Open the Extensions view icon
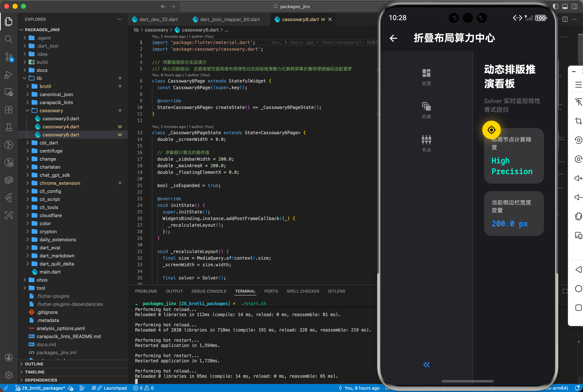Viewport: 583px width, 392px height. coord(9,110)
